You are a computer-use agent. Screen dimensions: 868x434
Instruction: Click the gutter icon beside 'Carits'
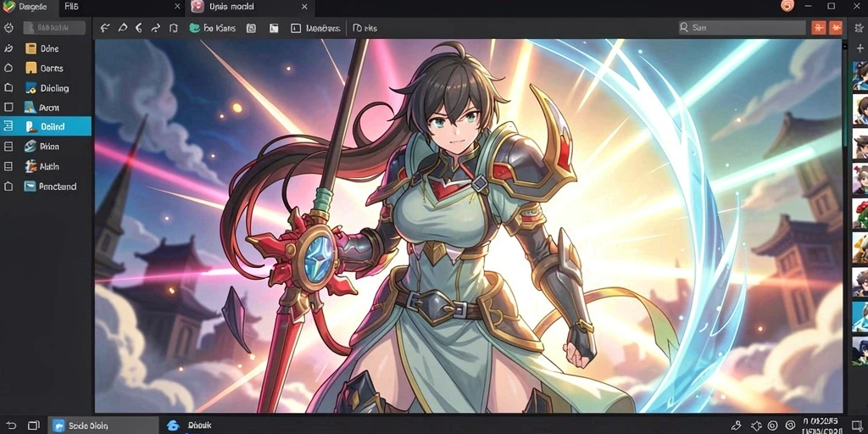pyautogui.click(x=8, y=68)
